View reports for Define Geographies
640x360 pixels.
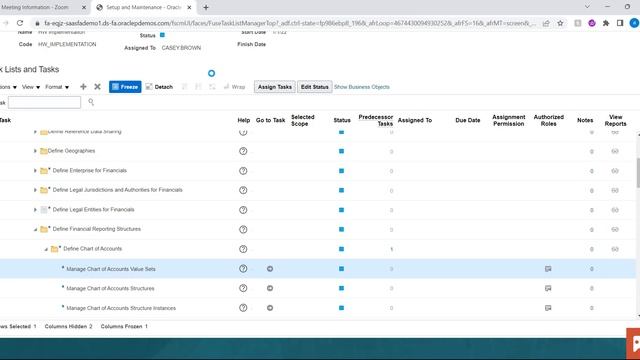[615, 151]
